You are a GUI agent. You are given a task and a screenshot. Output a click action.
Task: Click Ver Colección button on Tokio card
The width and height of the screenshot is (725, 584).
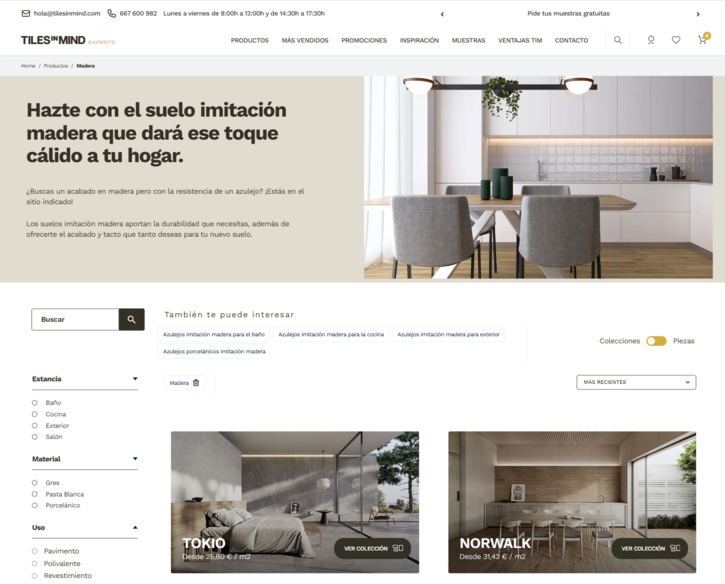(x=373, y=548)
